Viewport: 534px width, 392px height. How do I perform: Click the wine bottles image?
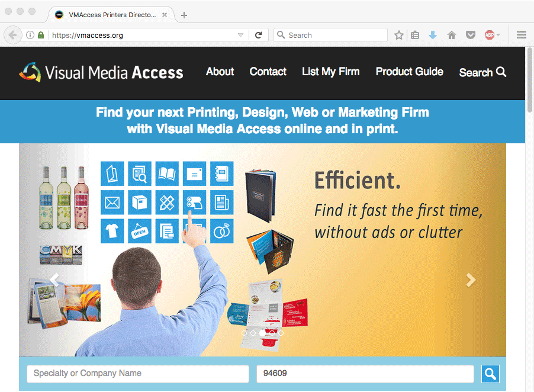tap(64, 198)
